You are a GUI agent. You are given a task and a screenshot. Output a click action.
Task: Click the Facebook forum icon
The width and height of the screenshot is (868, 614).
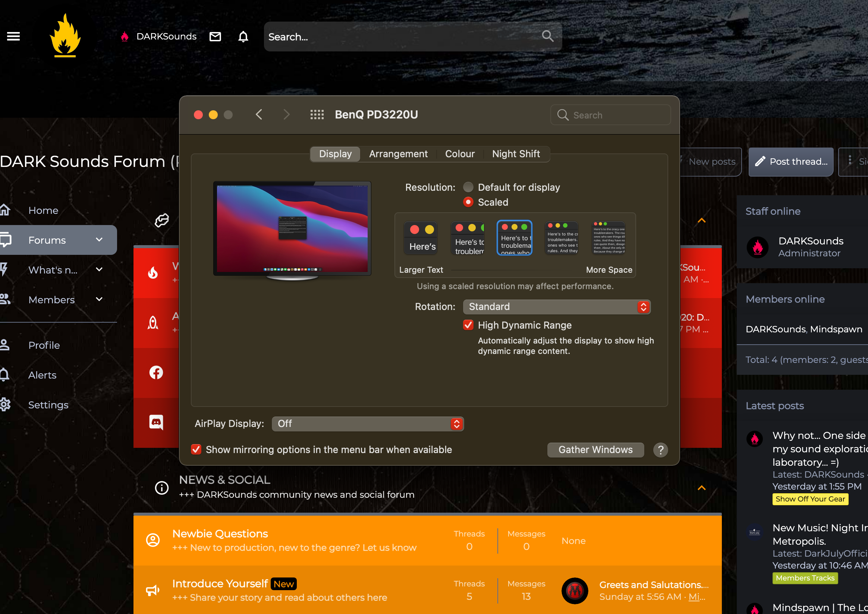[156, 373]
